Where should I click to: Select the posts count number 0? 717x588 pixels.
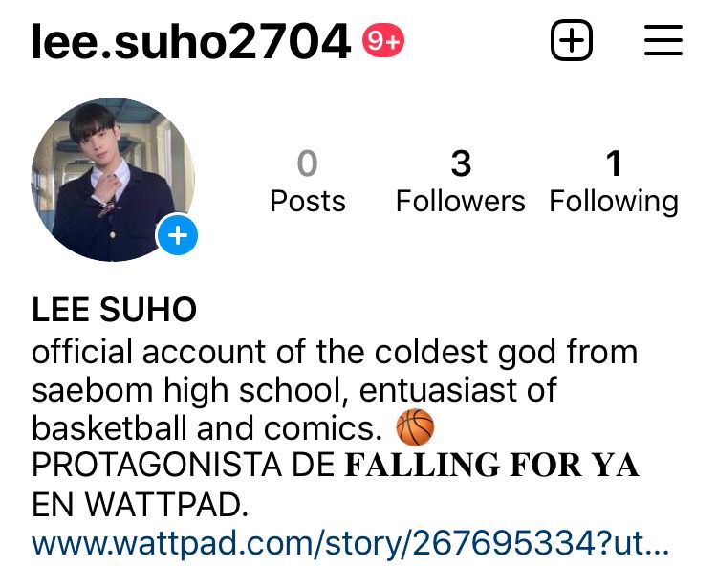pos(307,163)
